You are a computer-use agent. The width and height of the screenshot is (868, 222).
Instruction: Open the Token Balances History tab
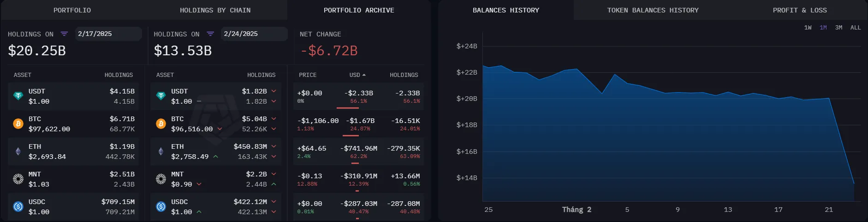coord(653,10)
